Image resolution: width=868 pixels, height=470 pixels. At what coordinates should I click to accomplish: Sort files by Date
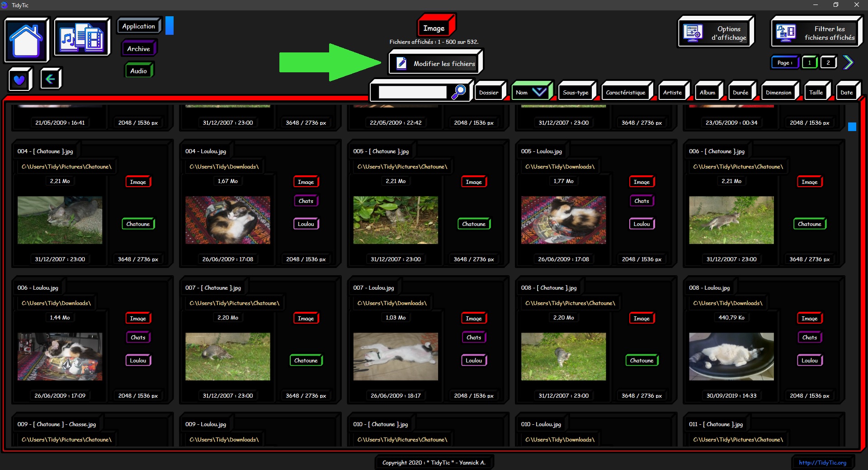[848, 92]
